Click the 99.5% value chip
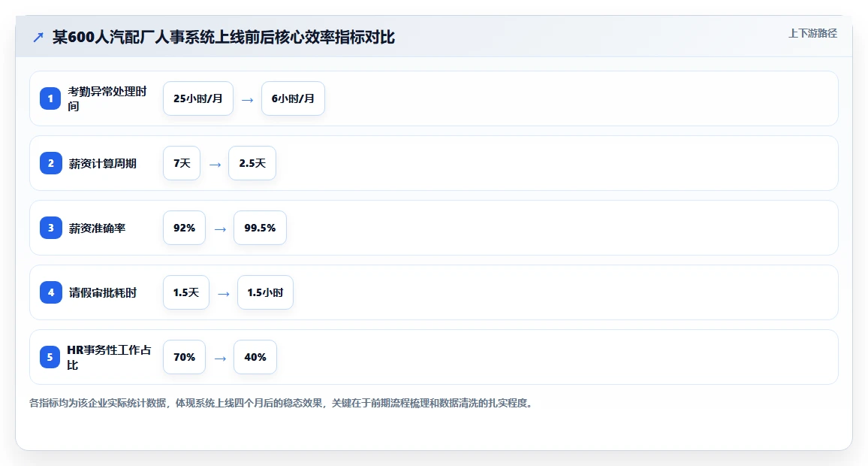Viewport: 868px width, 466px height. pos(261,228)
